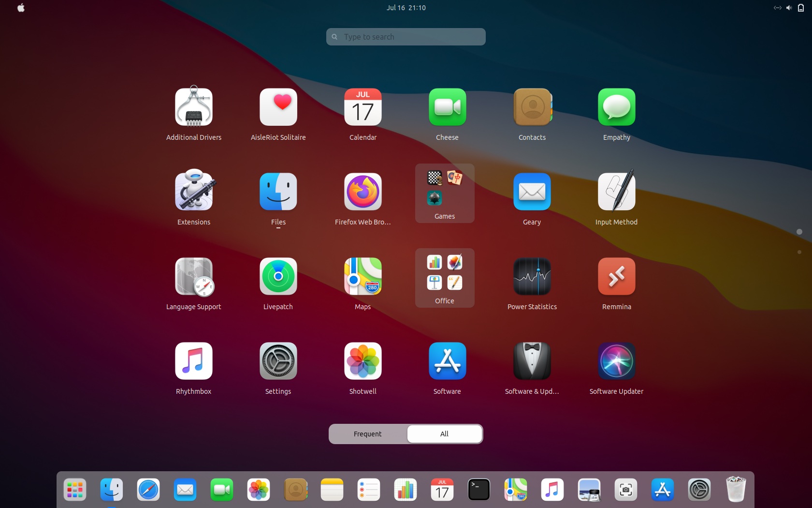
Task: Open Language Support
Action: coord(194,277)
